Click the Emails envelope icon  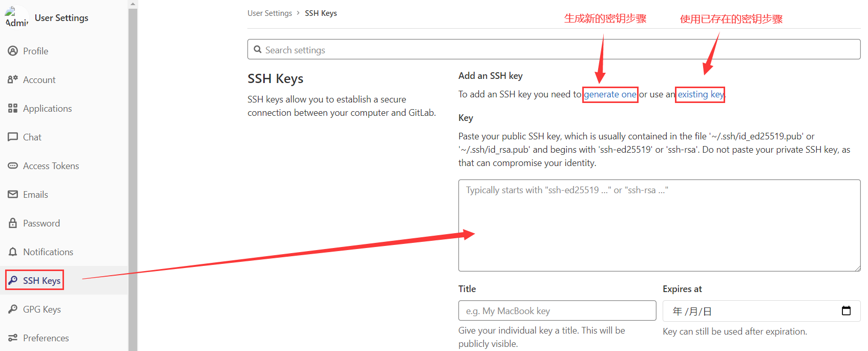click(x=13, y=194)
